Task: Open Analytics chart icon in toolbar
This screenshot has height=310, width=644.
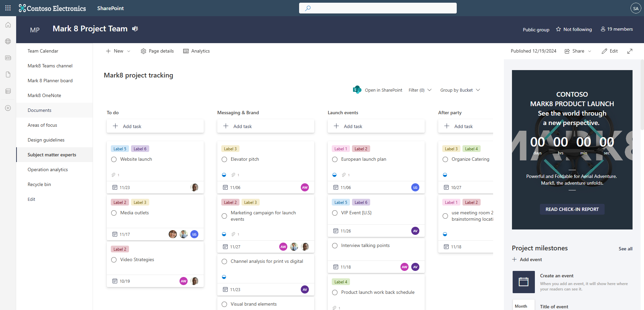Action: (186, 51)
